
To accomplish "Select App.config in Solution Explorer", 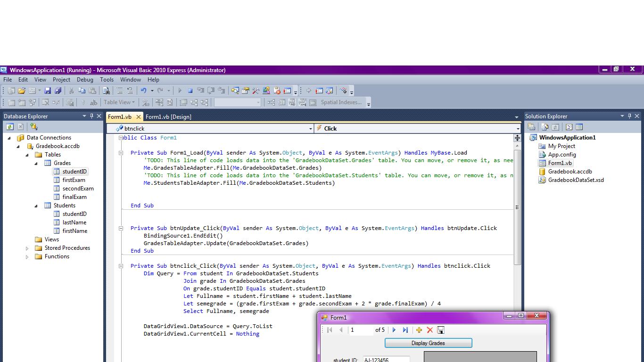I will pos(561,155).
